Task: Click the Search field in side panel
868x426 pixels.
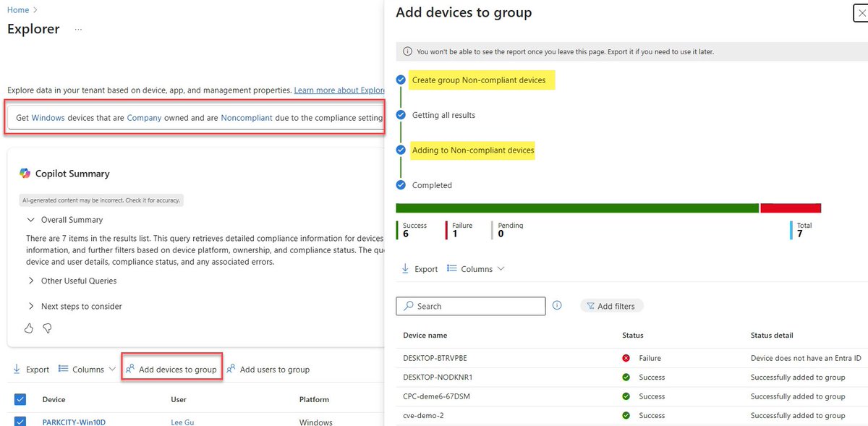Action: [x=471, y=306]
